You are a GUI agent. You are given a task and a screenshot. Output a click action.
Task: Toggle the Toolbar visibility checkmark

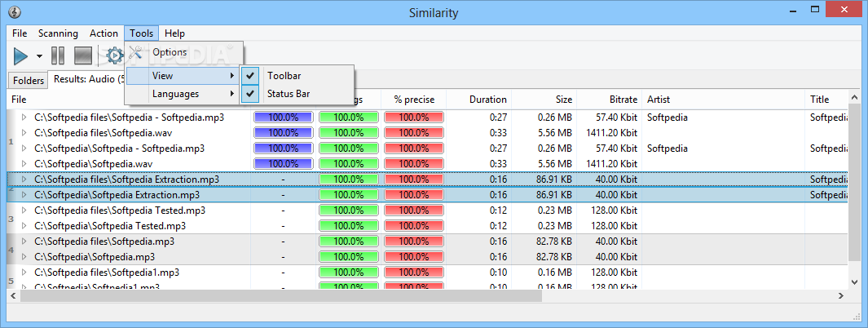coord(251,75)
